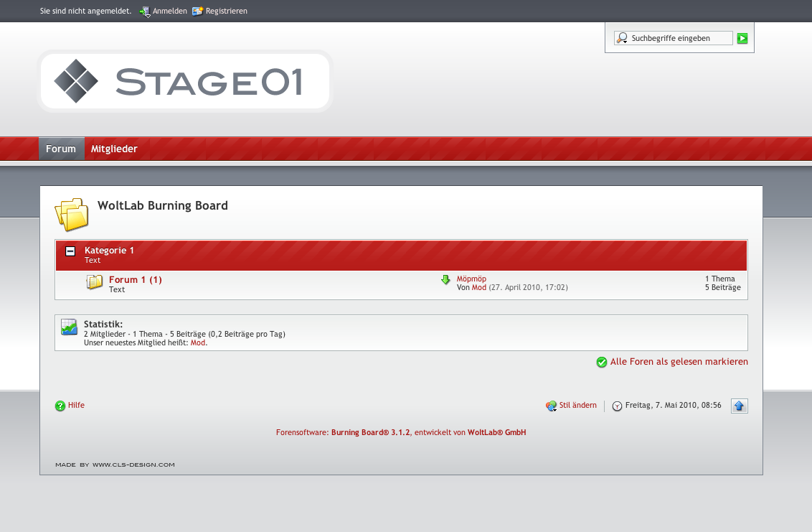Open the Hilfe help link
Image resolution: width=812 pixels, height=532 pixels.
pos(76,406)
